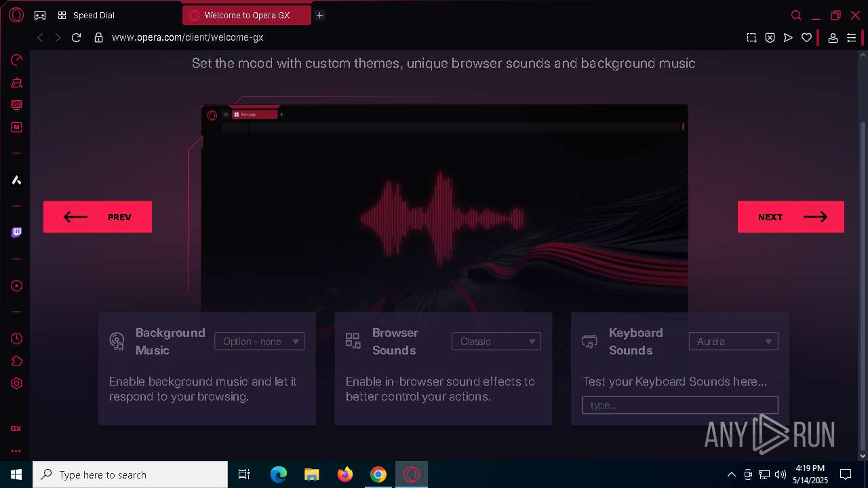Open the striped sidebar panel icon
The height and width of the screenshot is (488, 868).
(16, 105)
